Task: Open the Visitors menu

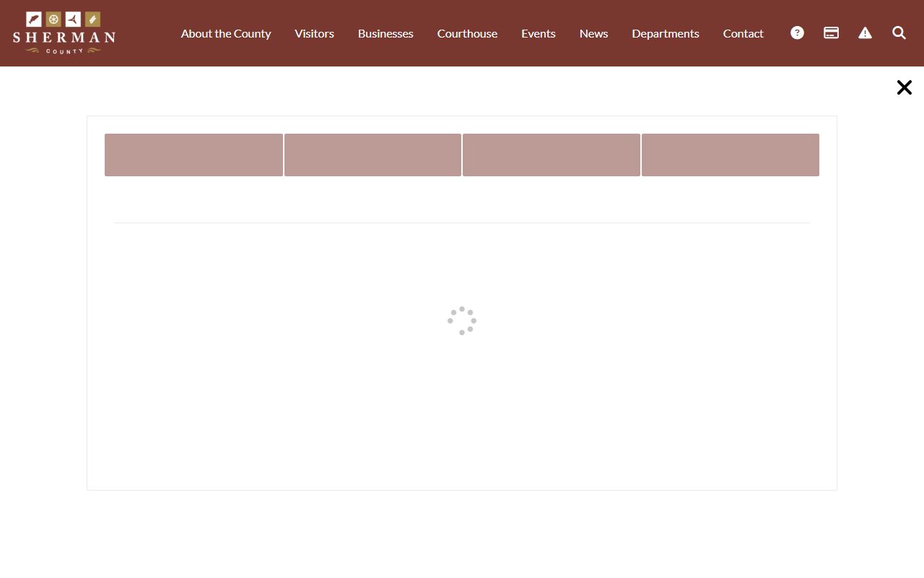Action: click(314, 33)
